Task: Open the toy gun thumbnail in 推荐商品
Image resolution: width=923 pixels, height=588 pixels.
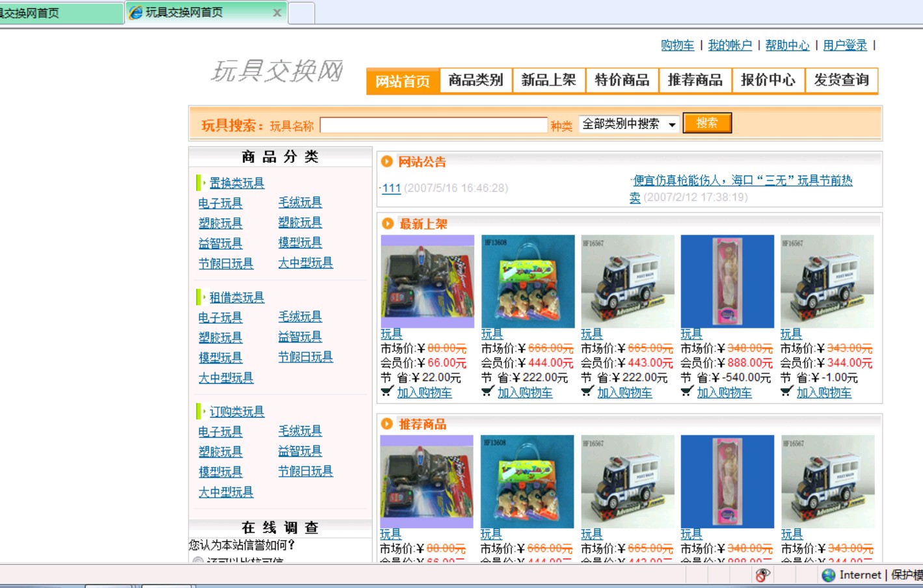Action: point(427,481)
